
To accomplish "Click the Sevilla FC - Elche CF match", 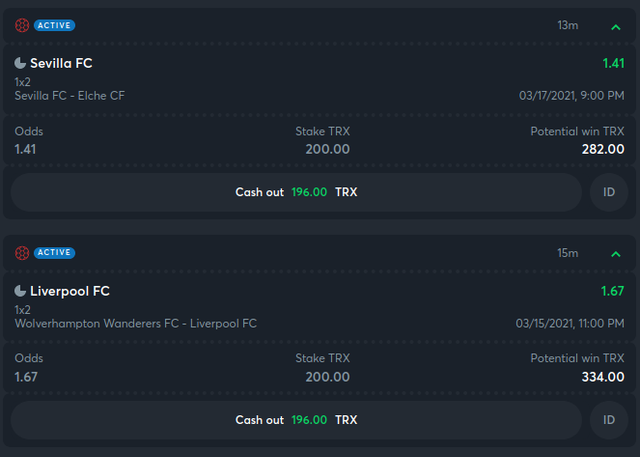I will pos(70,96).
